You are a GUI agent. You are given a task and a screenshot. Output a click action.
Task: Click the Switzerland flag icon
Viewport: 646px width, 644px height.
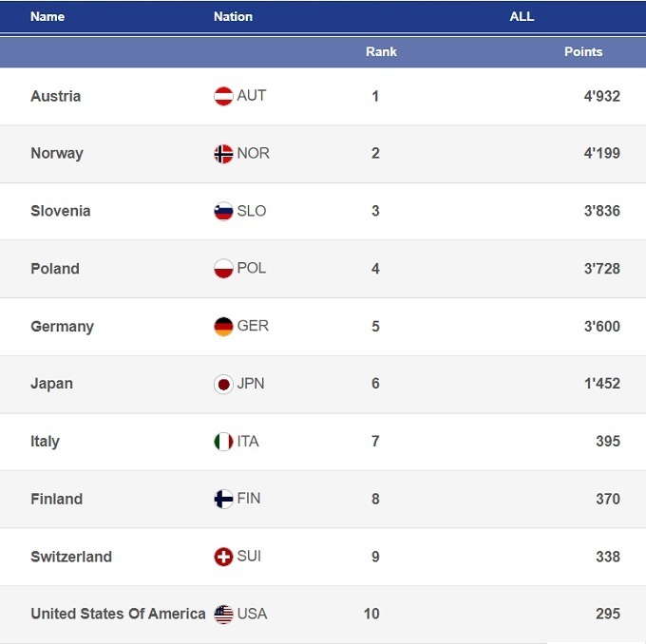(223, 557)
